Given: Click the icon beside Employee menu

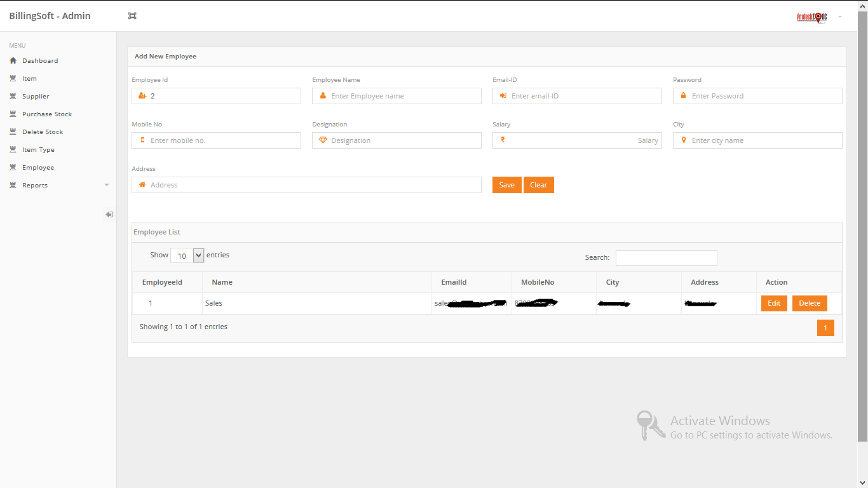Looking at the screenshot, I should coord(13,167).
